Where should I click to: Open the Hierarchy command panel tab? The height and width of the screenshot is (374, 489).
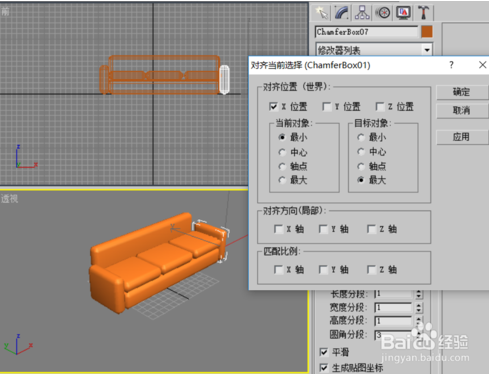click(x=362, y=13)
